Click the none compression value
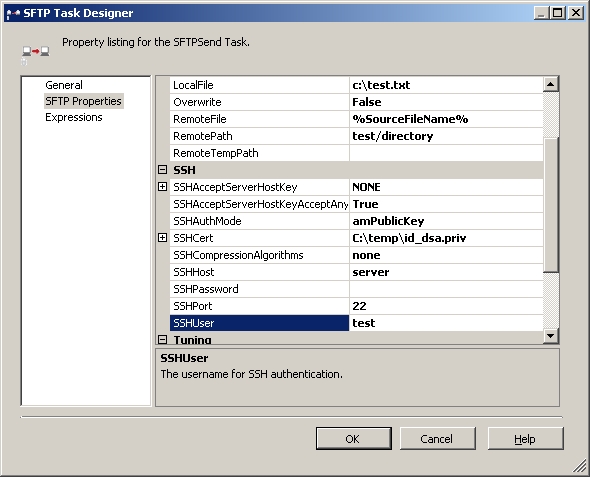Screen dimensions: 590x477 tap(446, 255)
